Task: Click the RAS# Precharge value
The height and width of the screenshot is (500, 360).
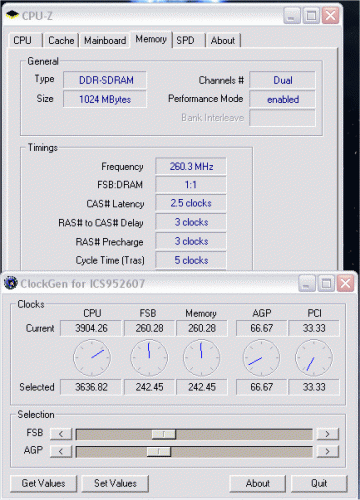Action: [191, 241]
